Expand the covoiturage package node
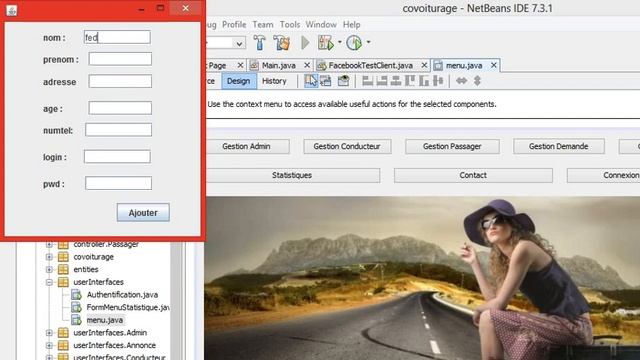The height and width of the screenshot is (360, 640). [x=49, y=257]
